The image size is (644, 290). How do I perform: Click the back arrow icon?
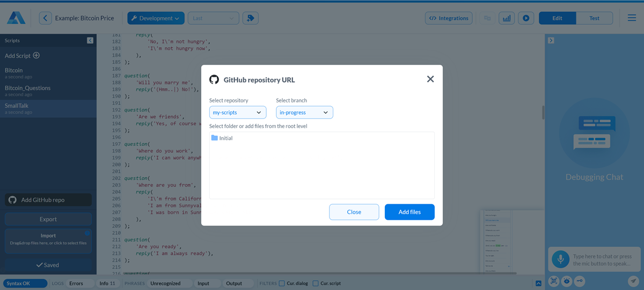(x=46, y=18)
